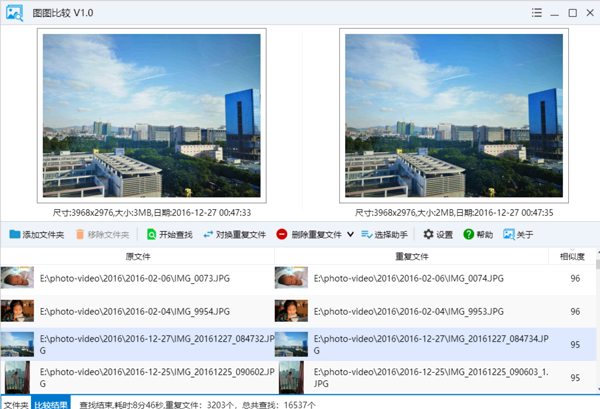Viewport: 600px width, 409px height.
Task: Expand the 删除重复文件 dropdown arrow
Action: click(350, 234)
